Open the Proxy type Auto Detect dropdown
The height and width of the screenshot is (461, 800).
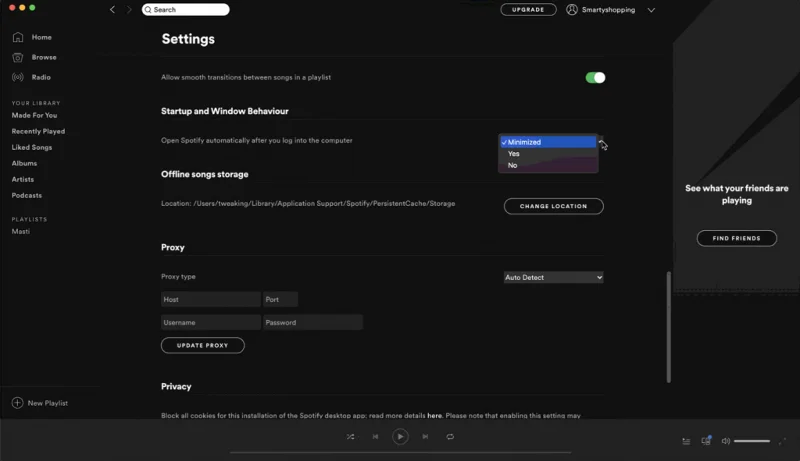tap(554, 277)
